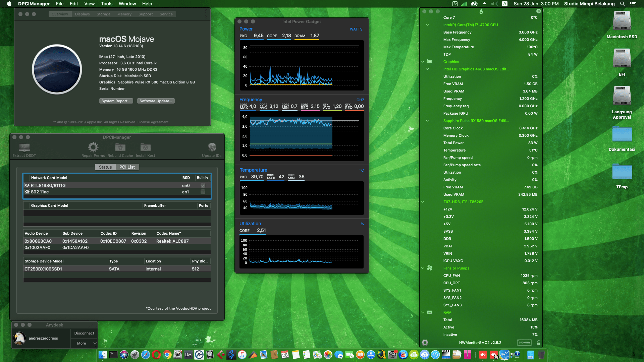Screen dimensions: 644x362
Task: Open System Preferences from the dock
Action: point(392,354)
